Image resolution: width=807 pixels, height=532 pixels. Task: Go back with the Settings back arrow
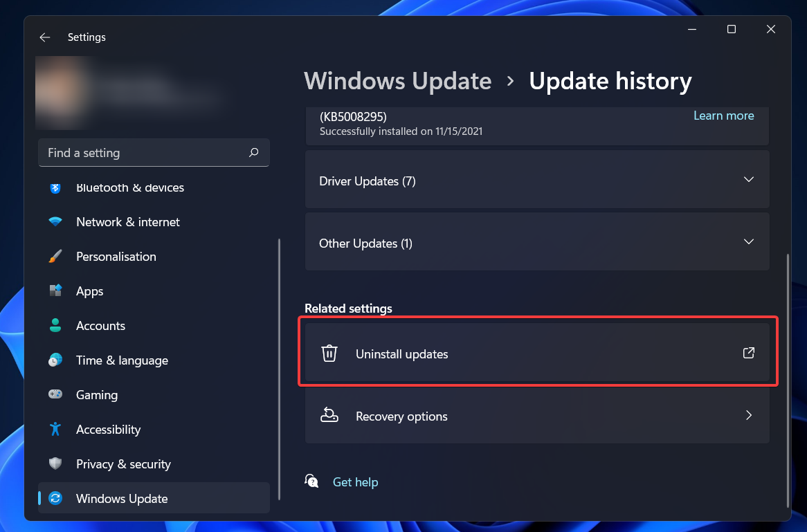click(x=45, y=37)
